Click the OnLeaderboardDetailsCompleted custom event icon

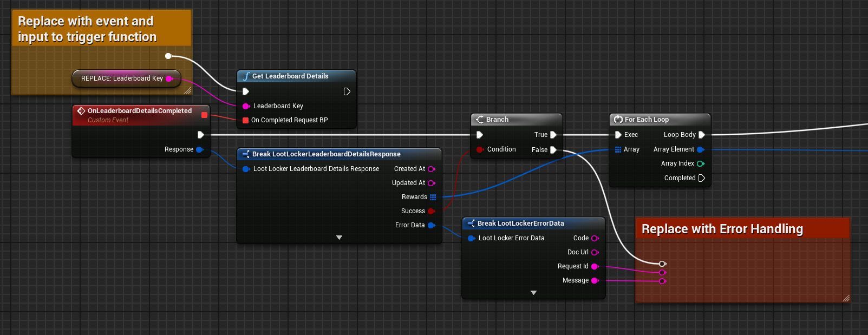coord(81,111)
